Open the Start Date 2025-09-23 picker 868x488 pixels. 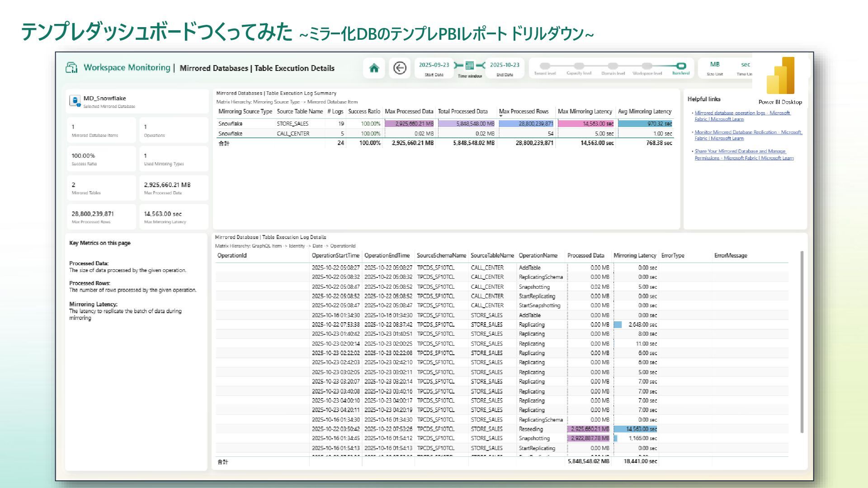pyautogui.click(x=434, y=65)
